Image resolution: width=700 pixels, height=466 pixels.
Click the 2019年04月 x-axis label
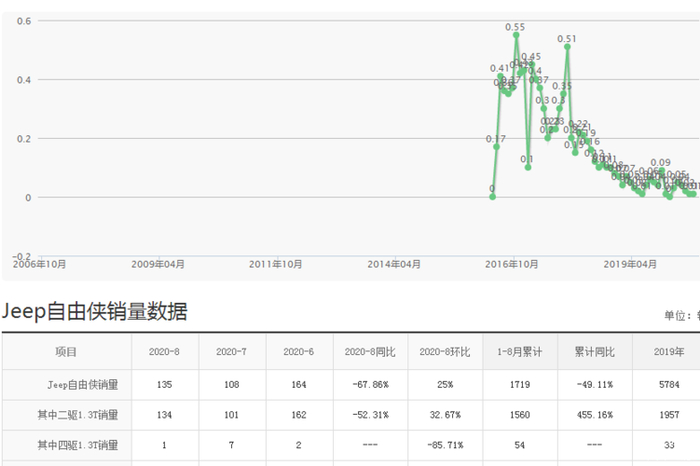[x=630, y=264]
